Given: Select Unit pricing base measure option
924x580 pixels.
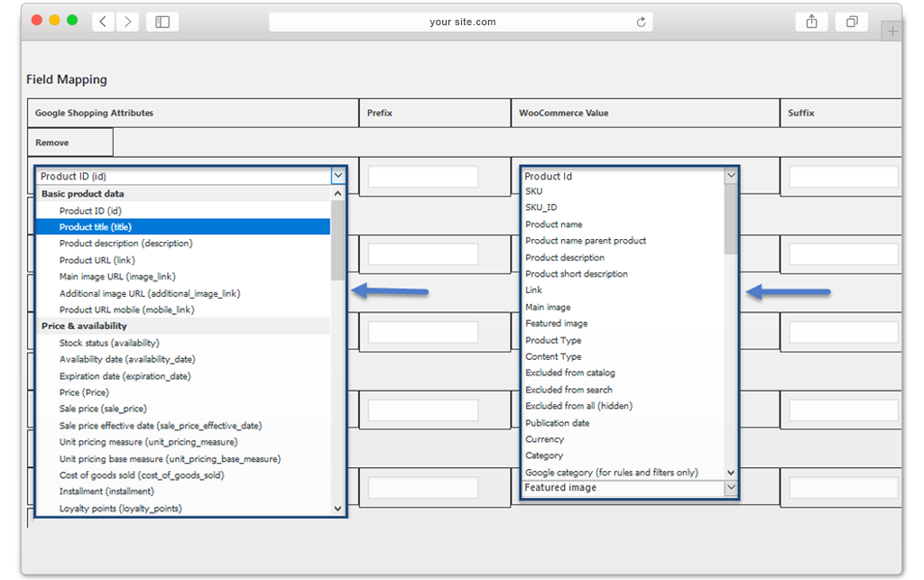Looking at the screenshot, I should 170,459.
